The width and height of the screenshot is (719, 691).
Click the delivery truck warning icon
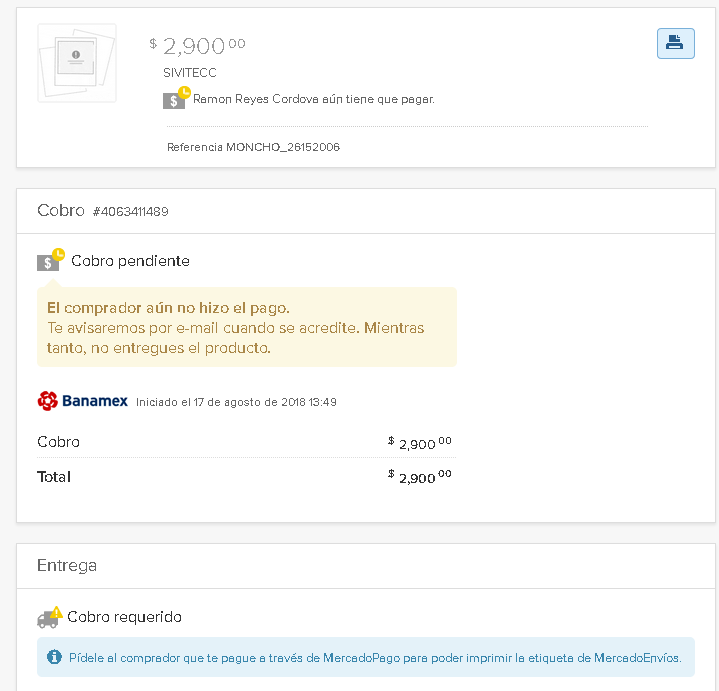tap(49, 617)
